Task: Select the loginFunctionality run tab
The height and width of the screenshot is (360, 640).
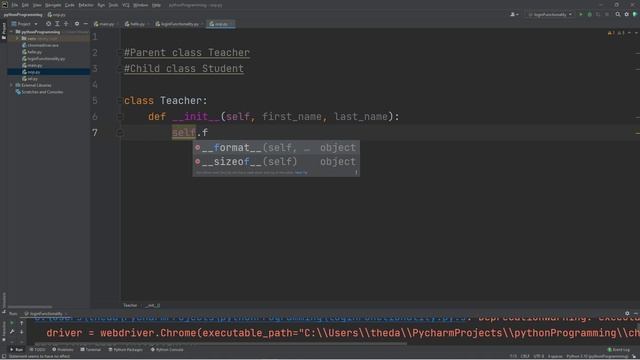Action: (45, 314)
